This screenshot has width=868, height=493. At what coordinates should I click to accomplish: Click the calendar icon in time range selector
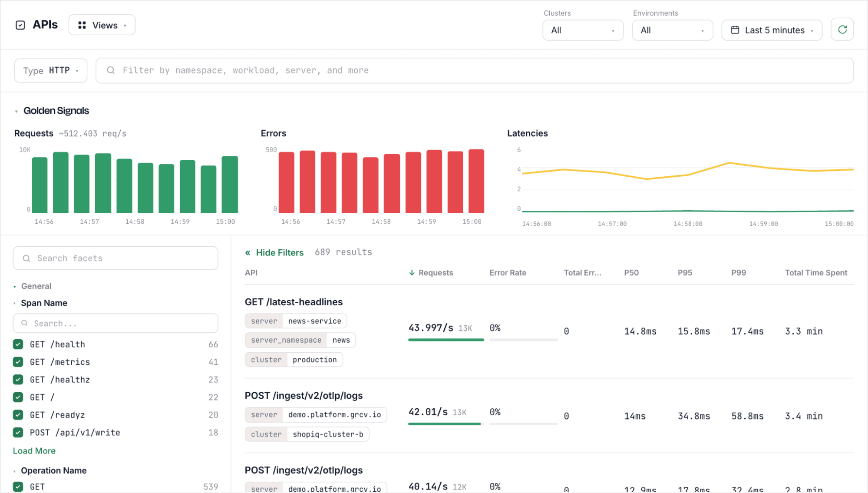(735, 30)
